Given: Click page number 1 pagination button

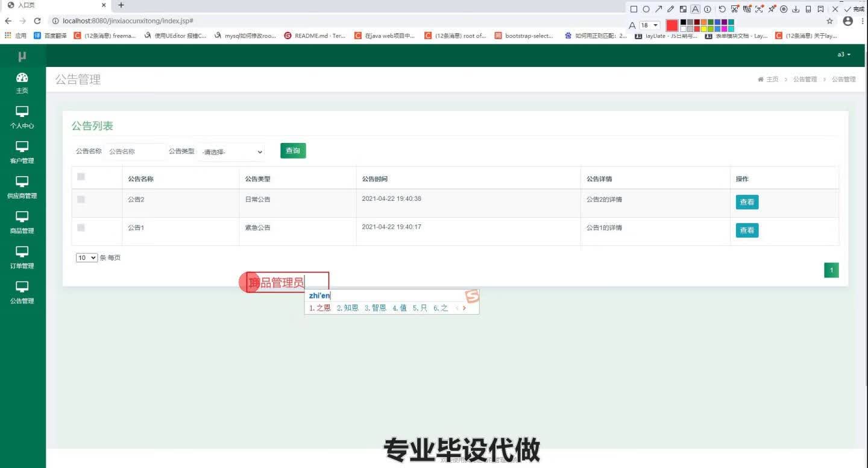Looking at the screenshot, I should pos(831,270).
